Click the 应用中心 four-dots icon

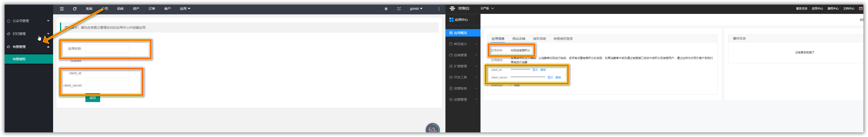451,20
